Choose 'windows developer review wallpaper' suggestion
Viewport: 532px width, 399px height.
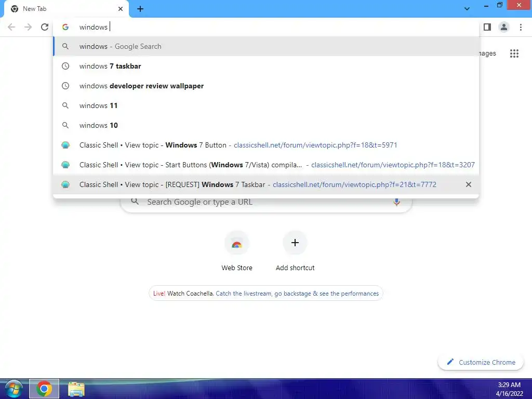point(267,86)
